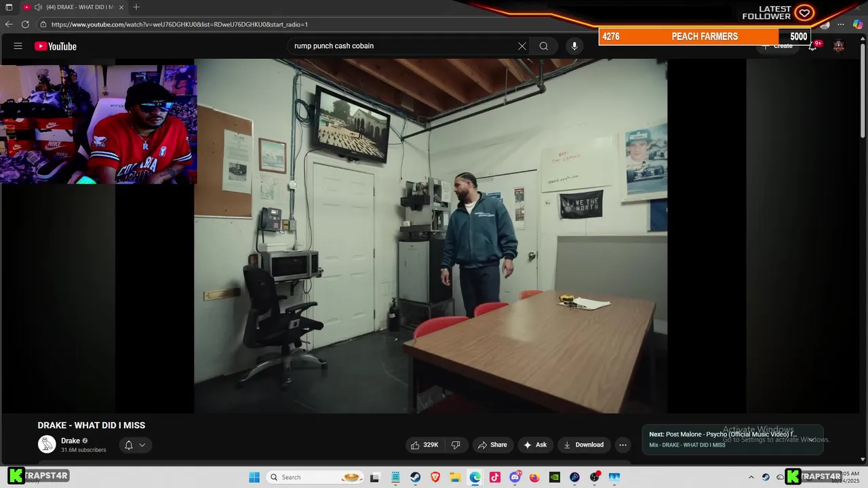Open NVIDIA app from the taskbar
This screenshot has width=868, height=488.
[555, 477]
